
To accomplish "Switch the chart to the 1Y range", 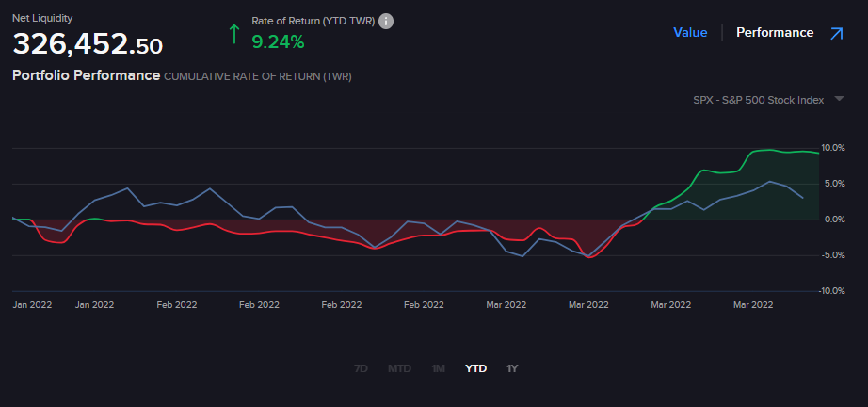I will click(x=512, y=368).
